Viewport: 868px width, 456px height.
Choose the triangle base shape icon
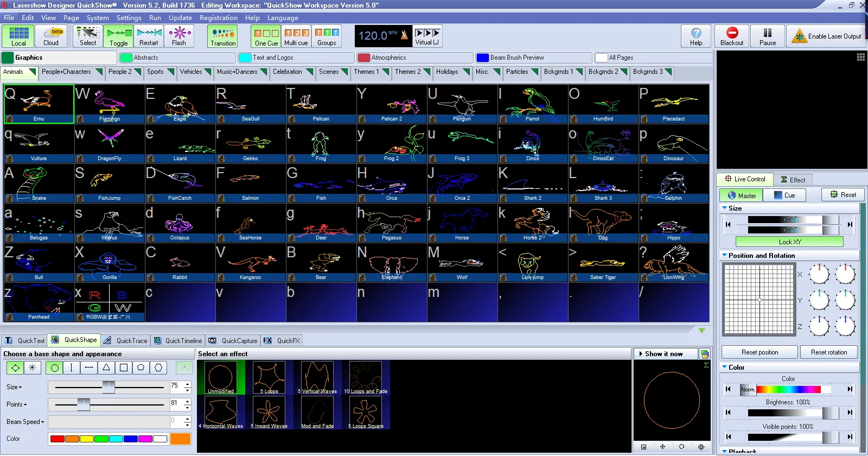[x=106, y=368]
